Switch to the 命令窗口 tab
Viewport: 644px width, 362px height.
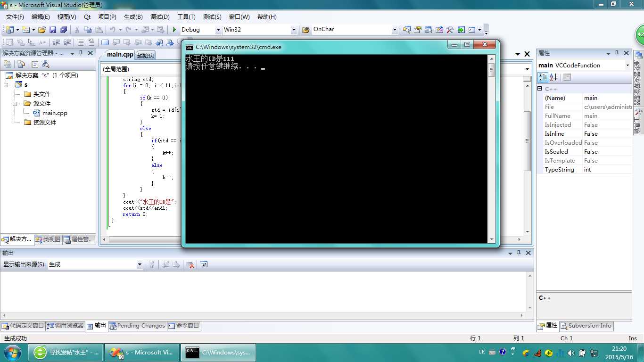[x=184, y=326]
